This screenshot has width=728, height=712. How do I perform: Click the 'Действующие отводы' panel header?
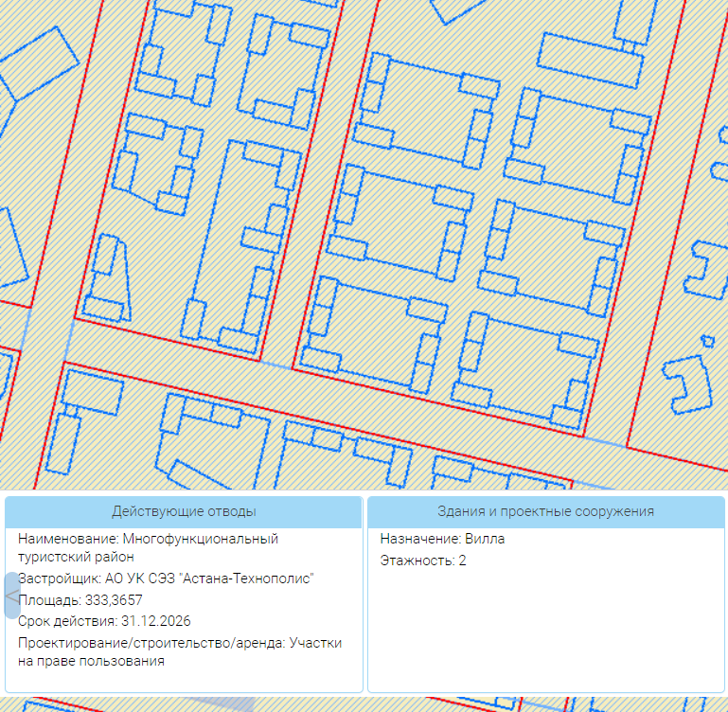click(184, 511)
